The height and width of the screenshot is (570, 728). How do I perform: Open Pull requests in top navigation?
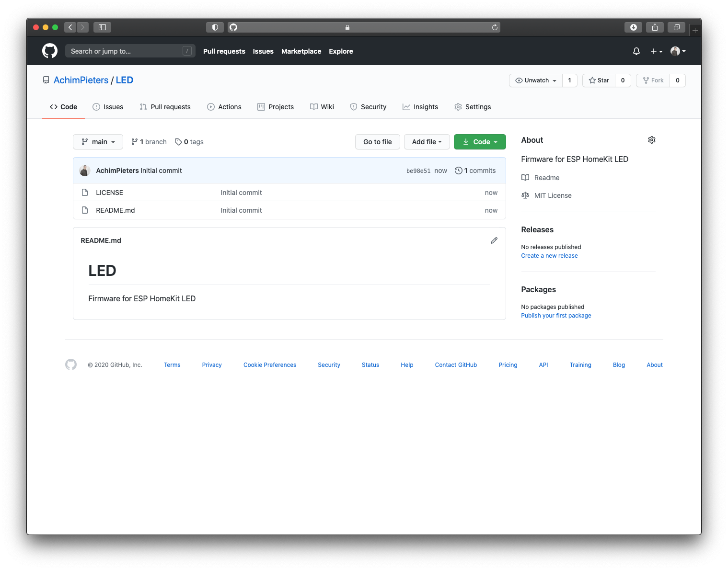coord(224,51)
